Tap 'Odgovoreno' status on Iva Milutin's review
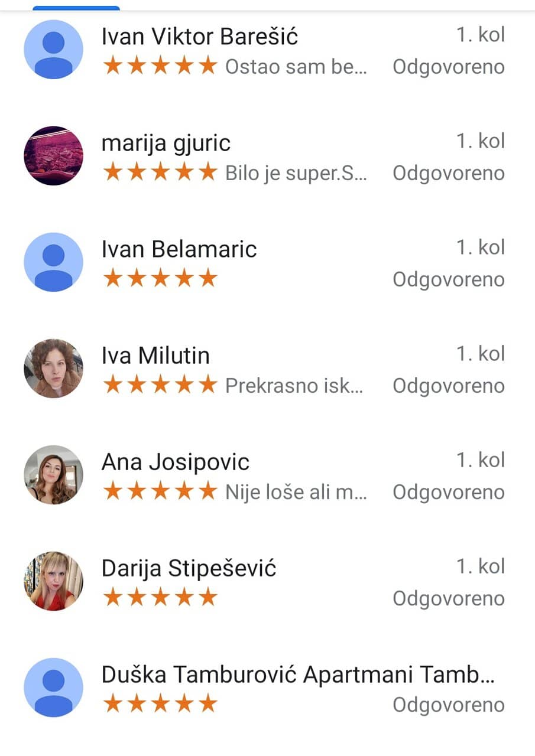 click(x=449, y=386)
